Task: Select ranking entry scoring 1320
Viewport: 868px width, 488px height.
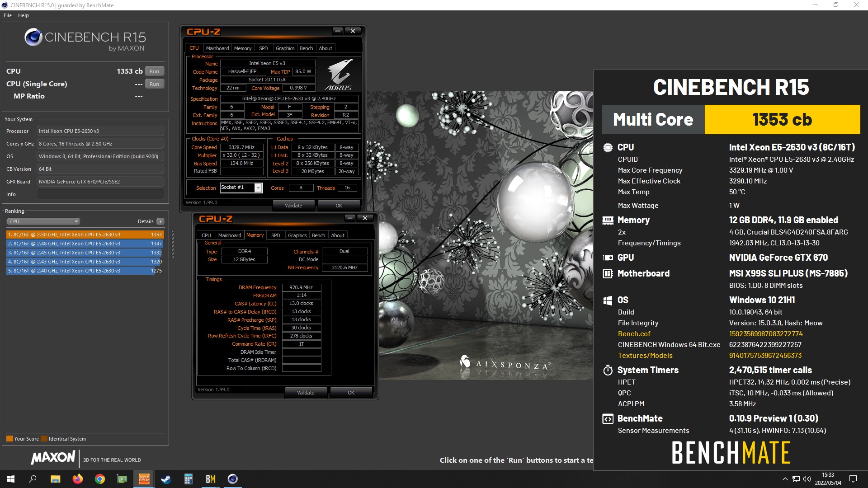Action: click(x=85, y=262)
